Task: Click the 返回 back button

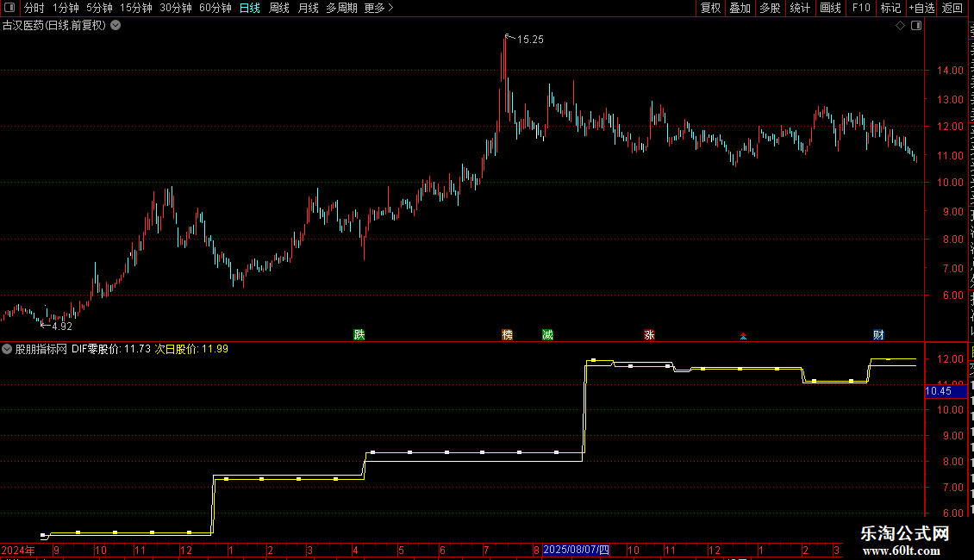Action: (952, 8)
